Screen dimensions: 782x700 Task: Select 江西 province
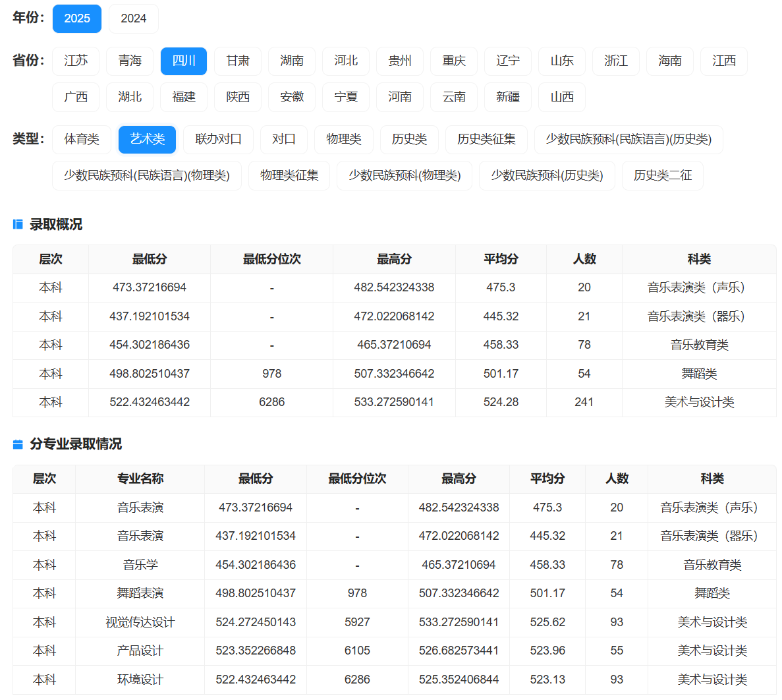pos(724,61)
